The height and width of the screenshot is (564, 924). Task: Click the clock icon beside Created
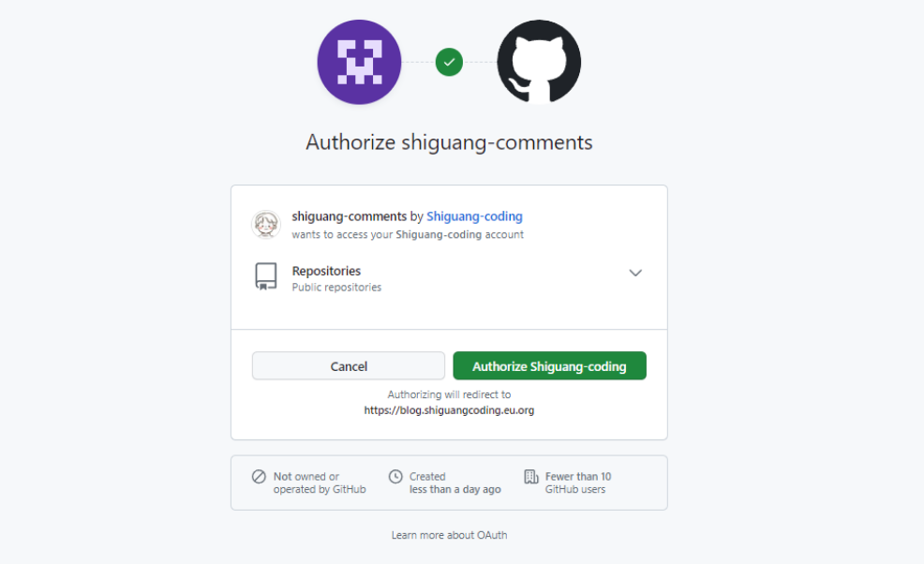pyautogui.click(x=395, y=476)
